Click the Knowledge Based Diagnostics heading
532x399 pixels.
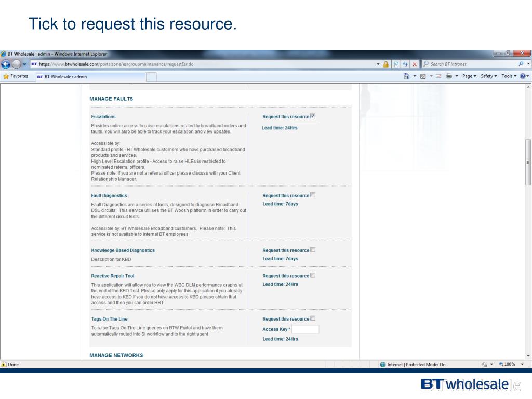123,250
